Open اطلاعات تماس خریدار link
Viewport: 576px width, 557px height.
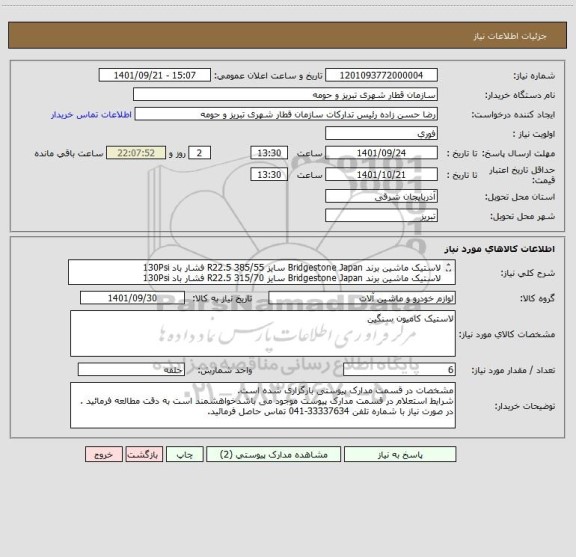click(x=91, y=115)
